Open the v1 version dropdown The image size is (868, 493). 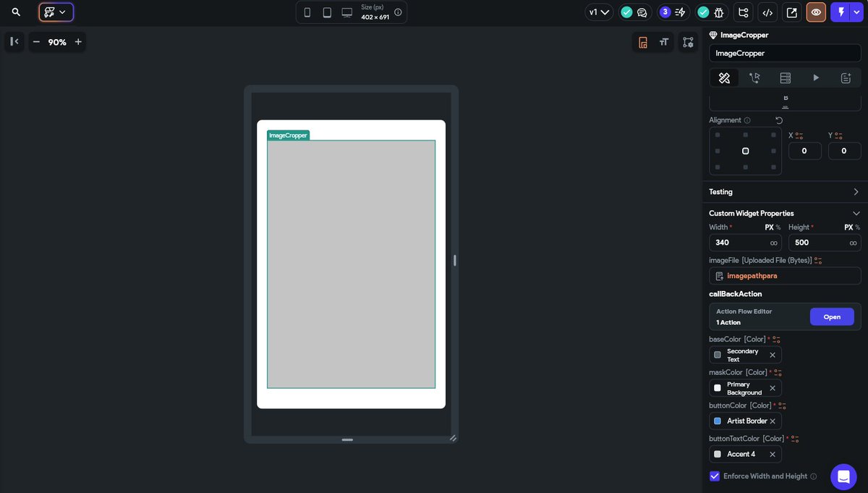[600, 12]
